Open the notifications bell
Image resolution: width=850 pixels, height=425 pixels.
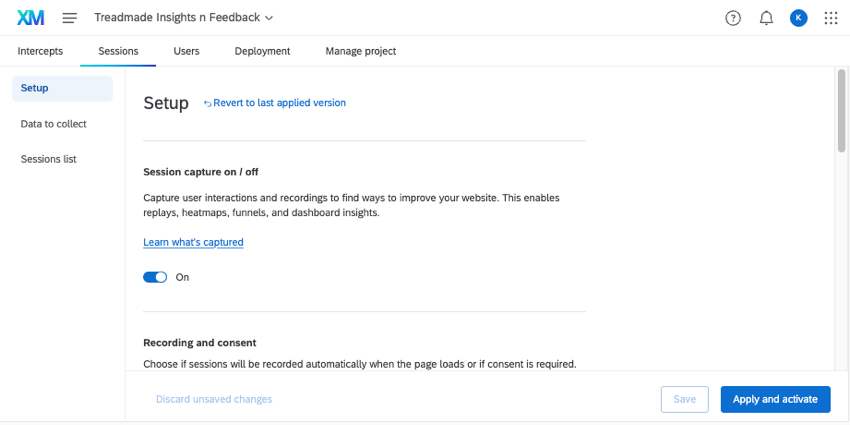[766, 18]
